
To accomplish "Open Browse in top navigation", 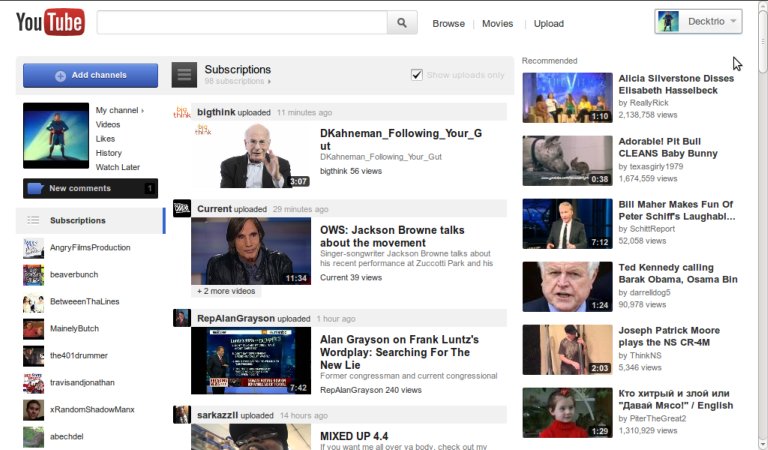I will coord(448,24).
